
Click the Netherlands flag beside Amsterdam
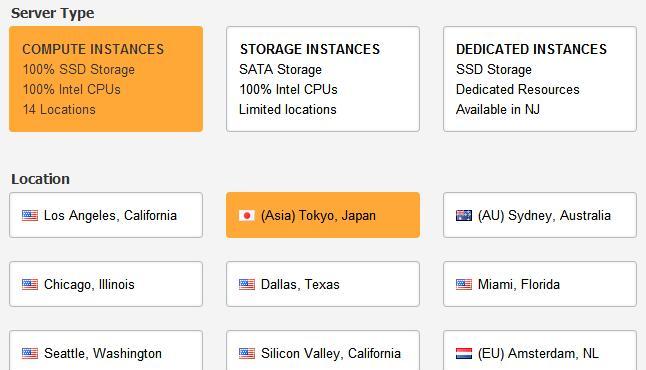(464, 353)
